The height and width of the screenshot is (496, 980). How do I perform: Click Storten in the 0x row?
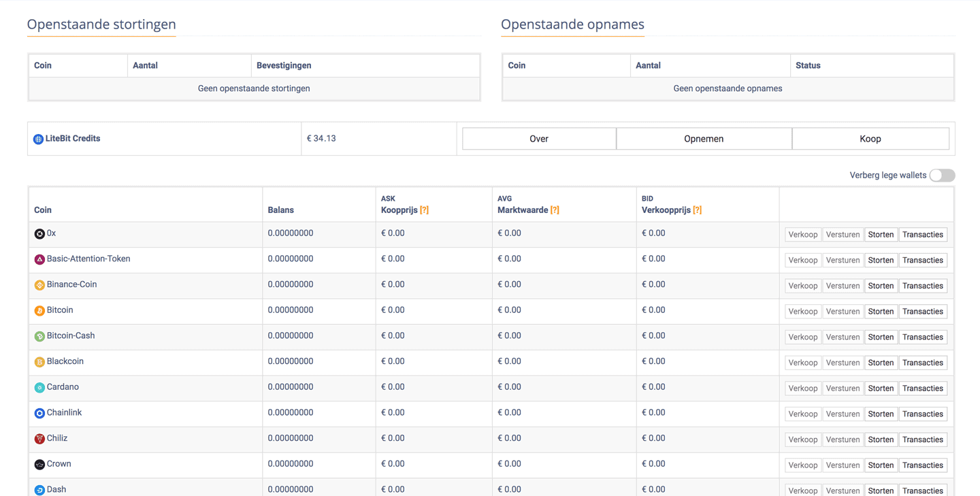(881, 235)
